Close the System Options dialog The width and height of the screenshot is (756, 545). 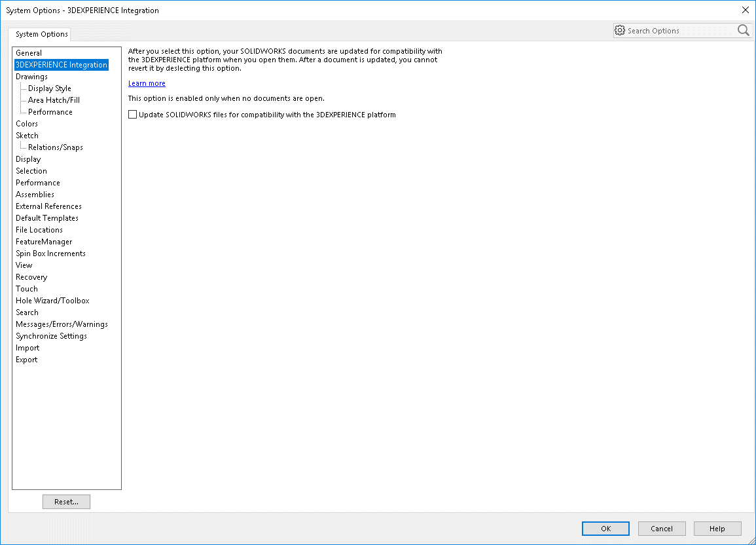[745, 10]
